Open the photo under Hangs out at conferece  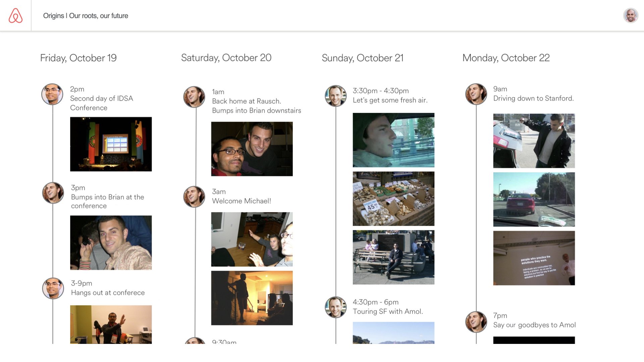coord(111,324)
